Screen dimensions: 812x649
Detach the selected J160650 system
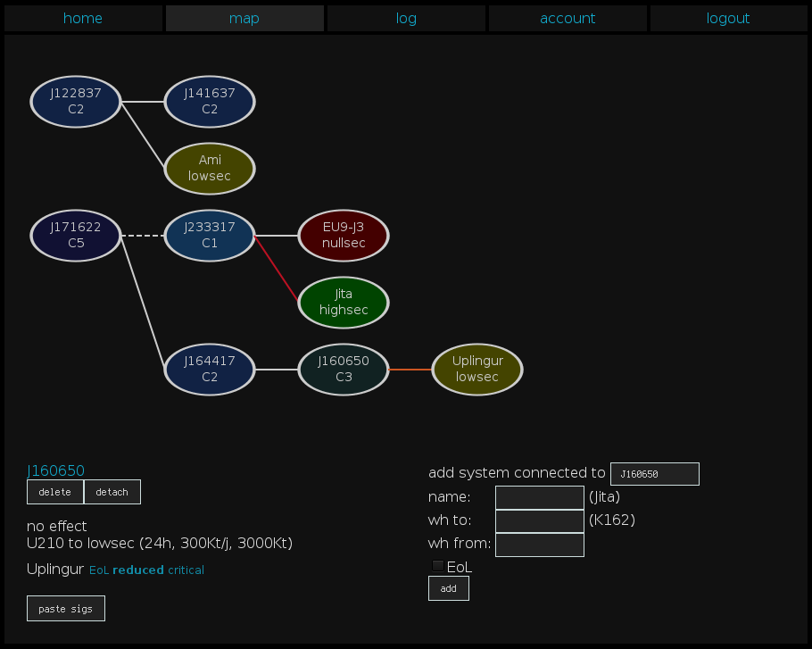pyautogui.click(x=112, y=492)
